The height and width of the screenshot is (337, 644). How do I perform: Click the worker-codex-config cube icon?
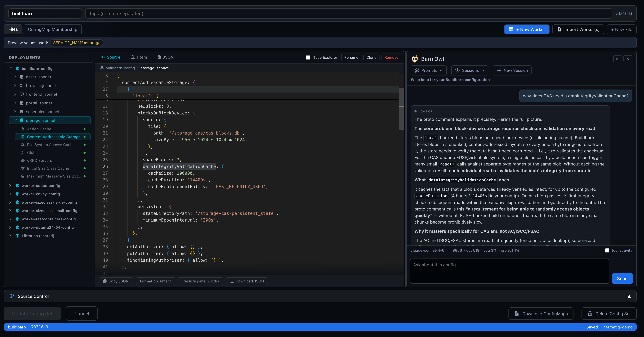(x=17, y=186)
